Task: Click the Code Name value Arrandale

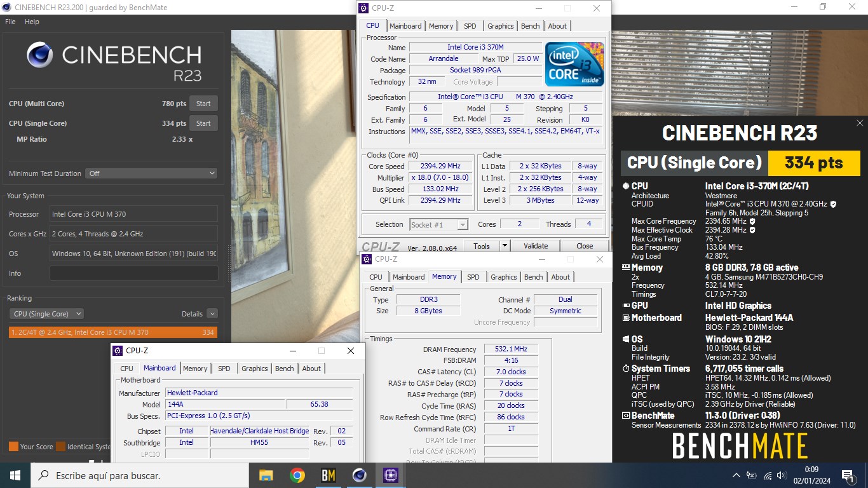Action: (x=443, y=58)
